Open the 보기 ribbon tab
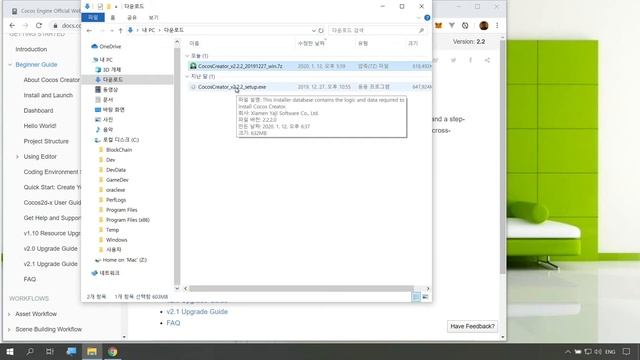 [x=153, y=18]
